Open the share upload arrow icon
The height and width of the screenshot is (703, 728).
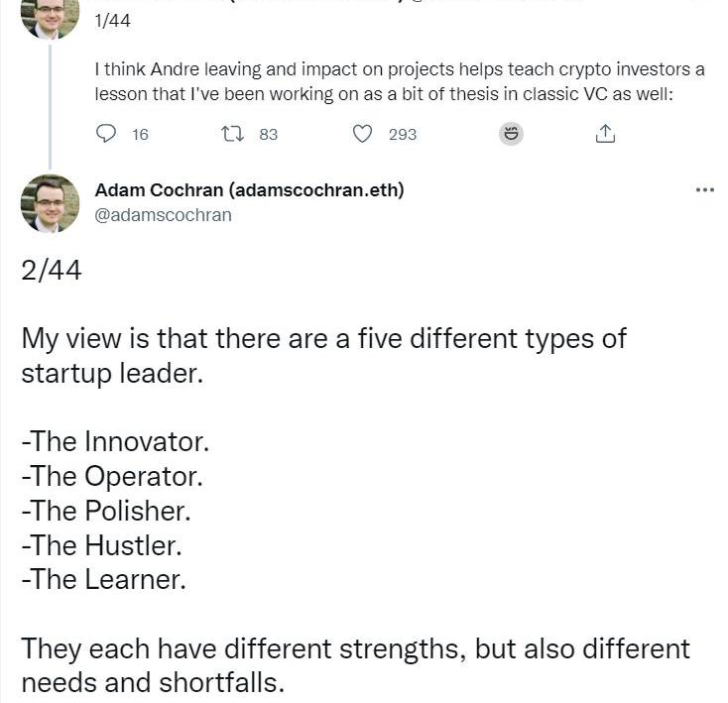605,134
